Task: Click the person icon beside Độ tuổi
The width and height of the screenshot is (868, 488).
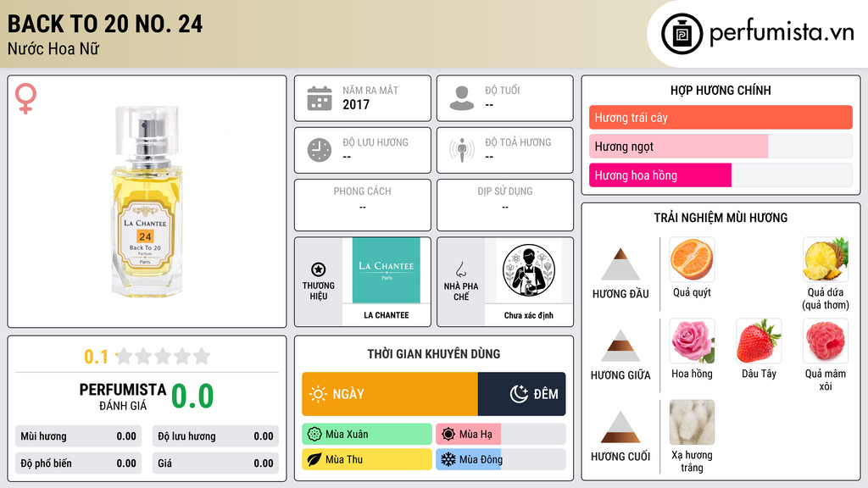Action: point(462,98)
